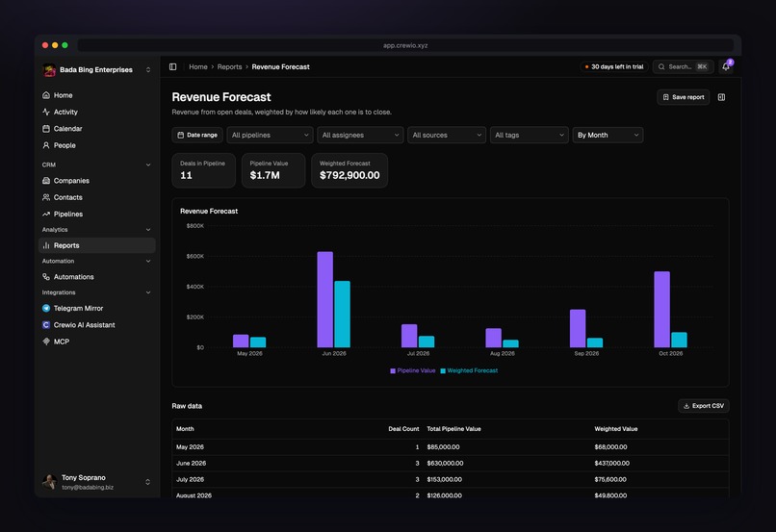Collapse the Automation section
The image size is (776, 532).
148,261
